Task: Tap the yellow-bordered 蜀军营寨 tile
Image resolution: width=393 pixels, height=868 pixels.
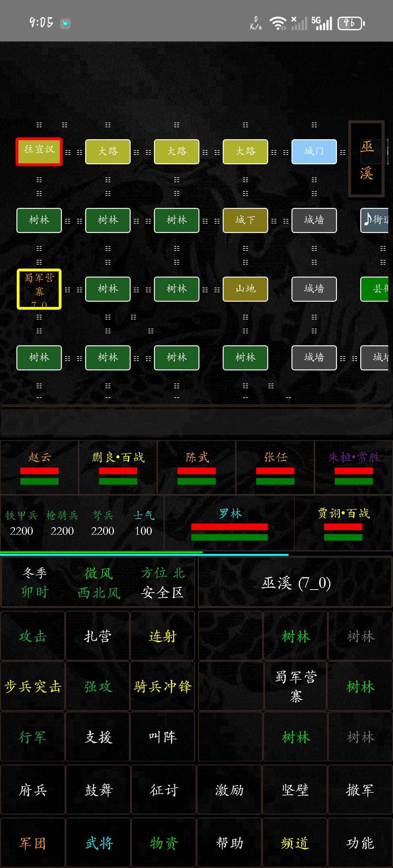Action: coord(39,289)
